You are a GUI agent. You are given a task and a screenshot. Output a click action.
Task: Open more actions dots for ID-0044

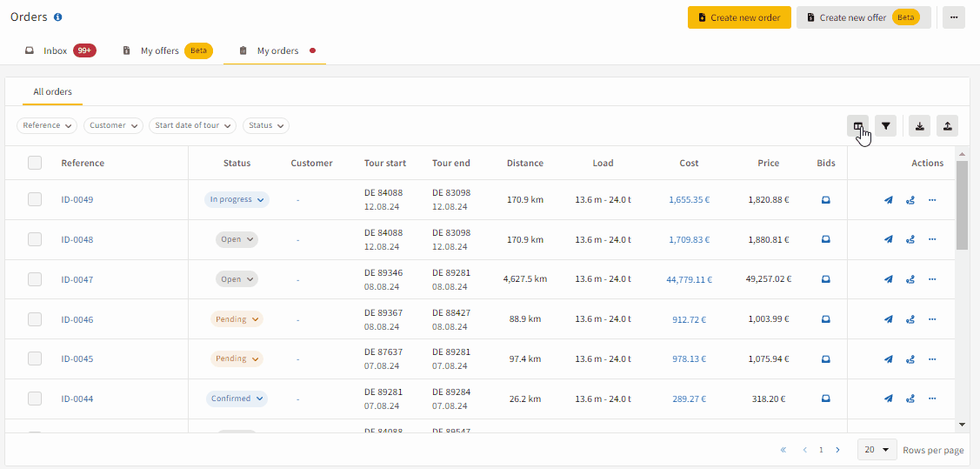pyautogui.click(x=932, y=399)
